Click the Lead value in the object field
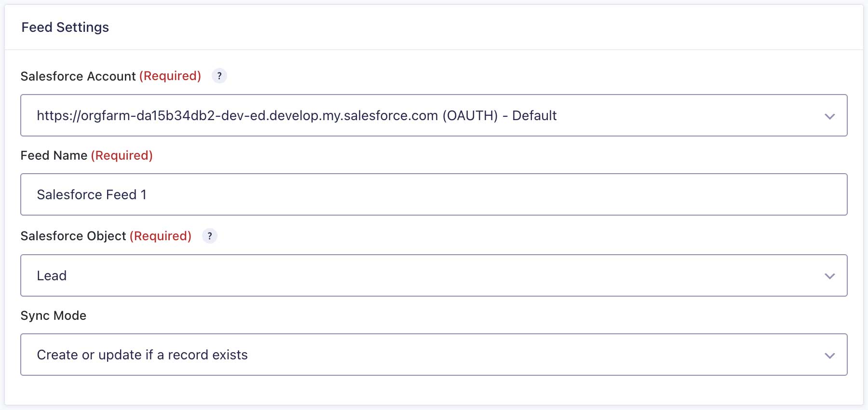The height and width of the screenshot is (410, 868). pos(51,275)
